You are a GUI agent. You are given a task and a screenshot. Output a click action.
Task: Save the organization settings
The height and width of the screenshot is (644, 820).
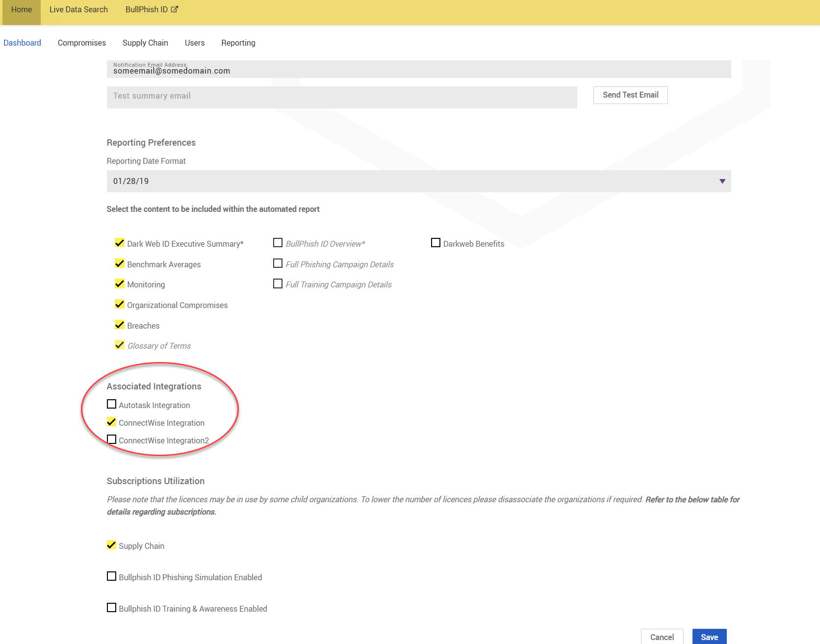pos(709,637)
